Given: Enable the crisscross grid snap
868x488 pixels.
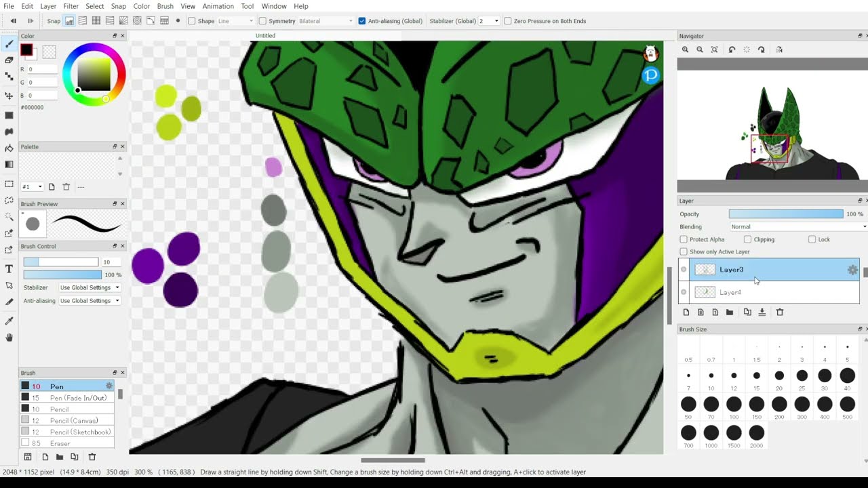Looking at the screenshot, I should tap(96, 21).
